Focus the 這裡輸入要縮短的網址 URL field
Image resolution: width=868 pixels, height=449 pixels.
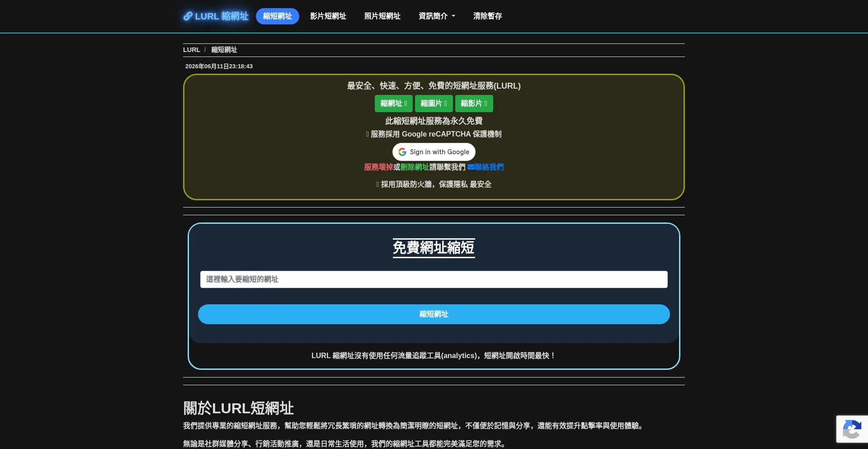click(434, 279)
